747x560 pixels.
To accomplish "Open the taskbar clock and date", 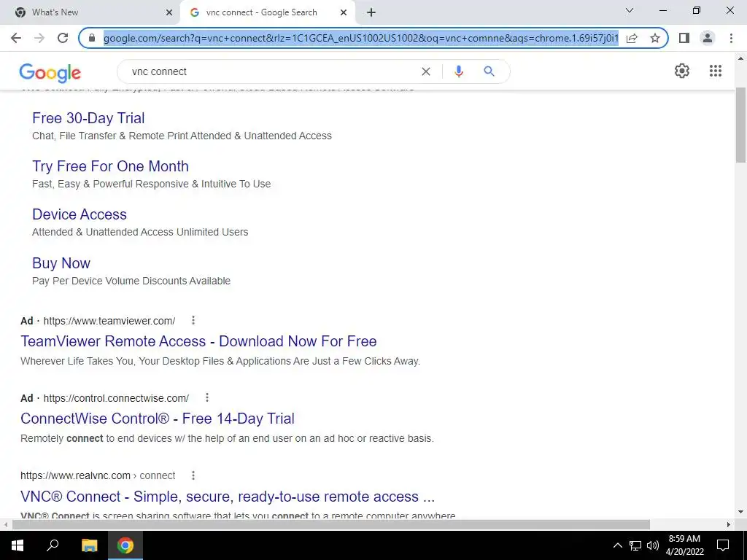I will (684, 545).
